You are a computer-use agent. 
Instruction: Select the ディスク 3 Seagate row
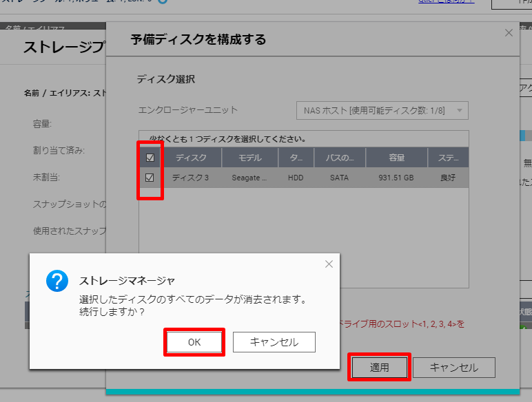tap(249, 178)
